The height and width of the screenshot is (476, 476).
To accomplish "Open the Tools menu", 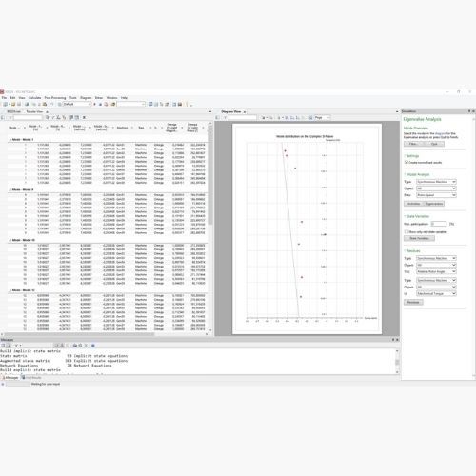I will (x=73, y=98).
